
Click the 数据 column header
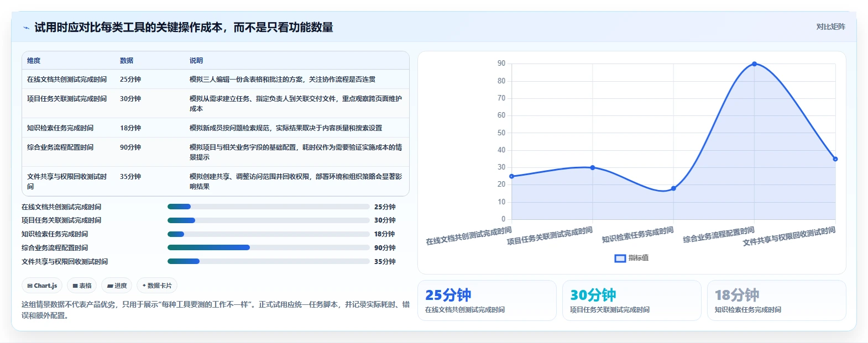point(127,61)
